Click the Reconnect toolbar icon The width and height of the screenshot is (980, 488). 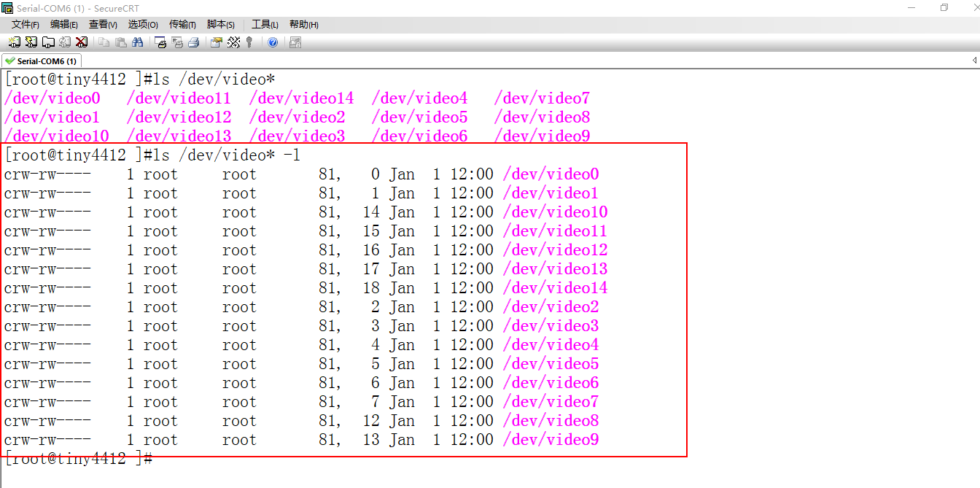click(x=65, y=42)
